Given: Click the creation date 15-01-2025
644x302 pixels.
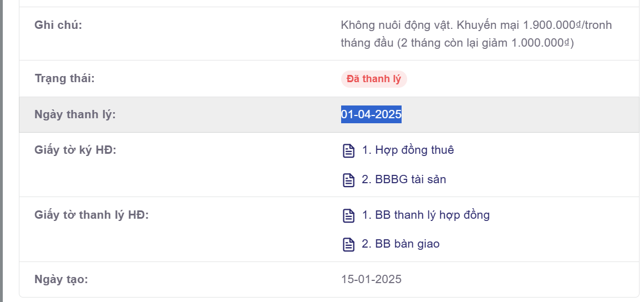Looking at the screenshot, I should (x=371, y=279).
